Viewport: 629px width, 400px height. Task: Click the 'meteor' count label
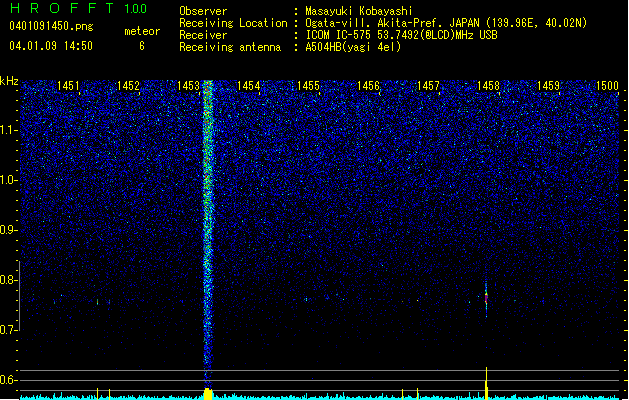tap(142, 31)
